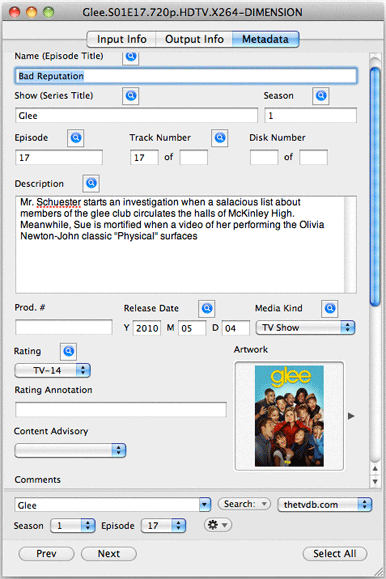Open the thetvdb.com source dropdown
Screen dimensions: 386x579
tap(325, 505)
